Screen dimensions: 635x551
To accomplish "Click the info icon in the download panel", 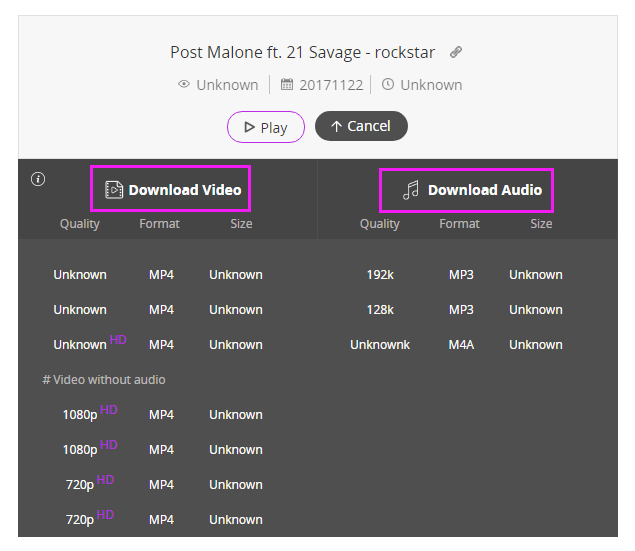I will point(38,179).
